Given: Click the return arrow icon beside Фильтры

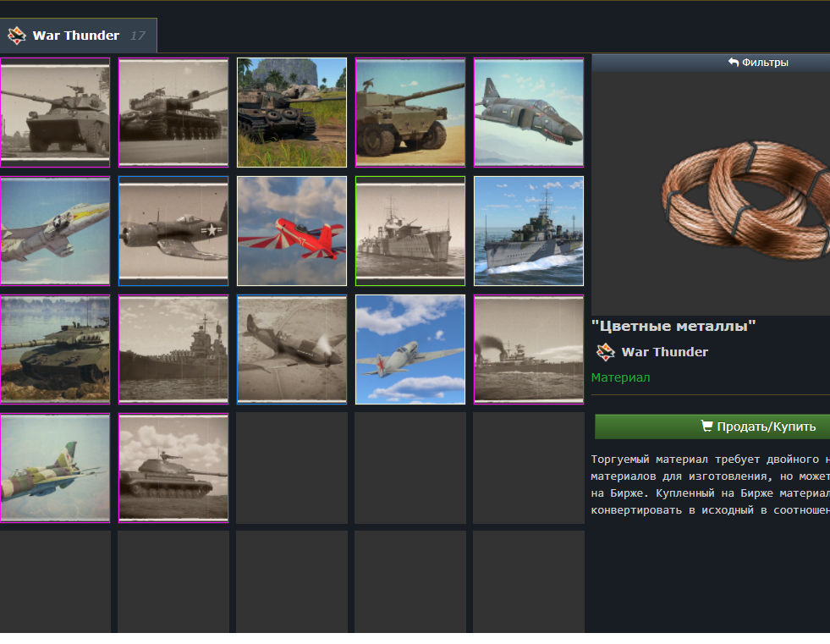Looking at the screenshot, I should (734, 62).
